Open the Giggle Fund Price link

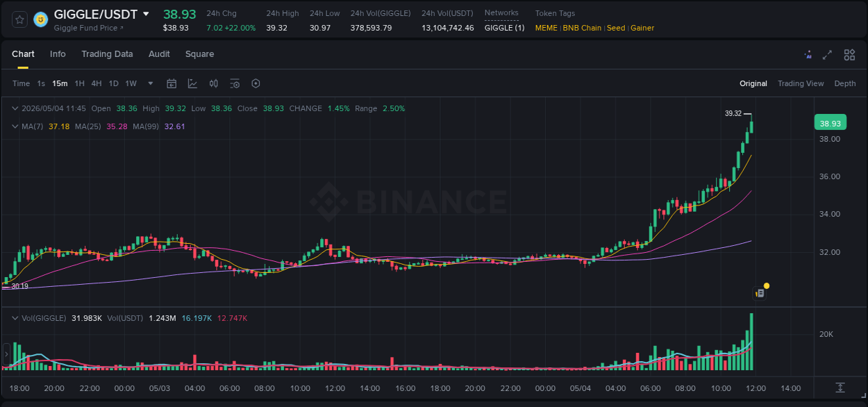(88, 28)
